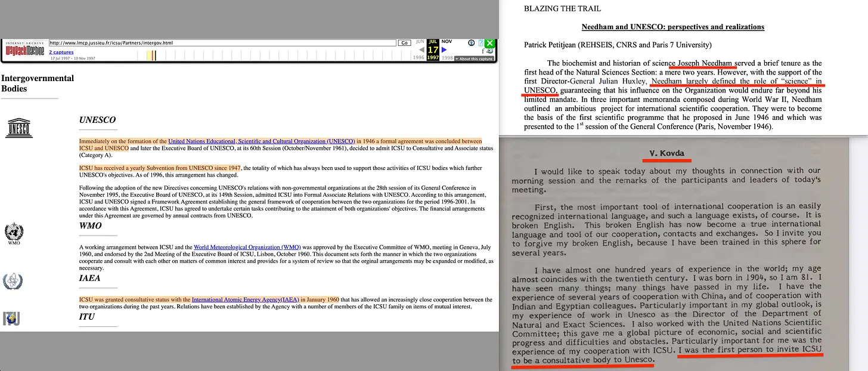Image resolution: width=868 pixels, height=371 pixels.
Task: Click the 'BLAZING THE TRAIL' heading
Action: click(562, 8)
